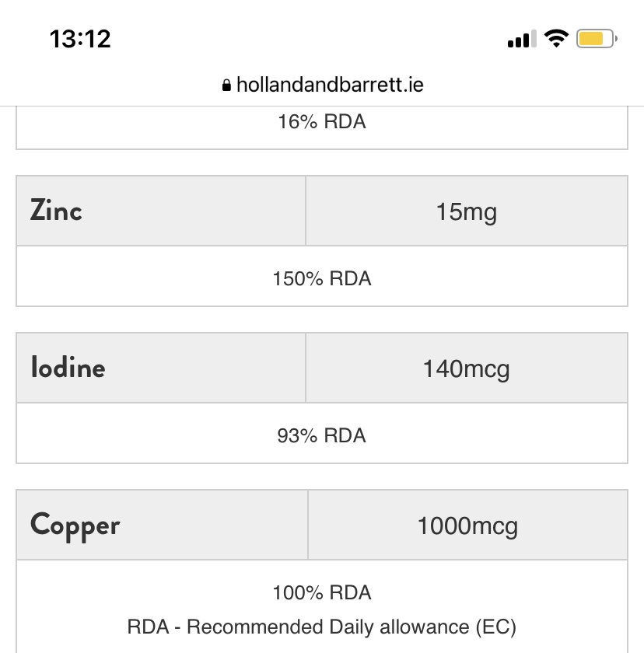This screenshot has height=653, width=644.
Task: Tap the cellular signal bars icon
Action: (x=519, y=39)
